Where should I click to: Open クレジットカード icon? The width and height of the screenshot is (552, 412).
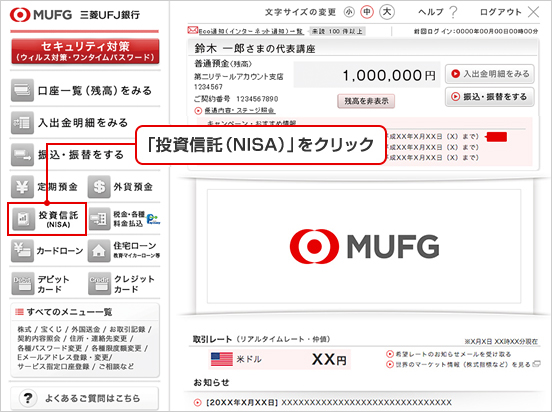[x=99, y=283]
